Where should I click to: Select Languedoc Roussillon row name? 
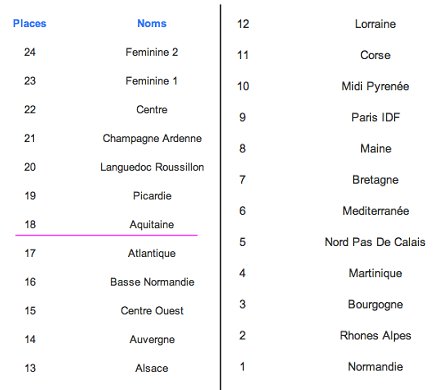coord(152,167)
